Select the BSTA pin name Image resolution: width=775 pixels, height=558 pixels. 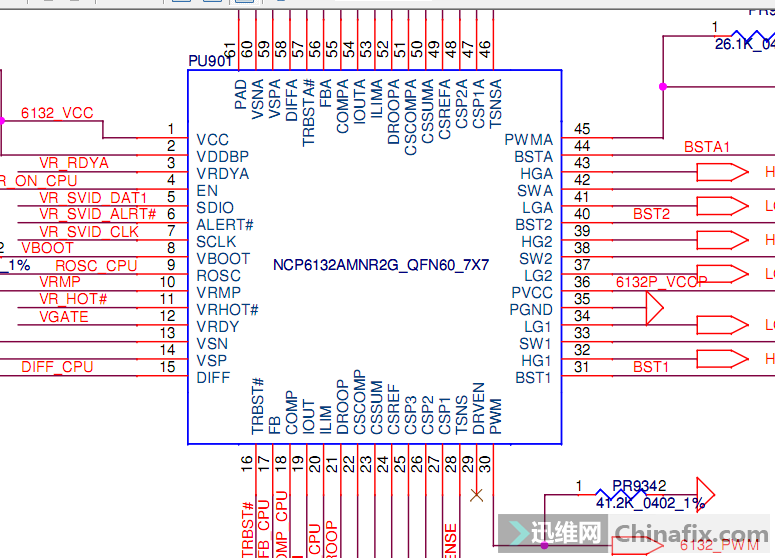(x=534, y=157)
